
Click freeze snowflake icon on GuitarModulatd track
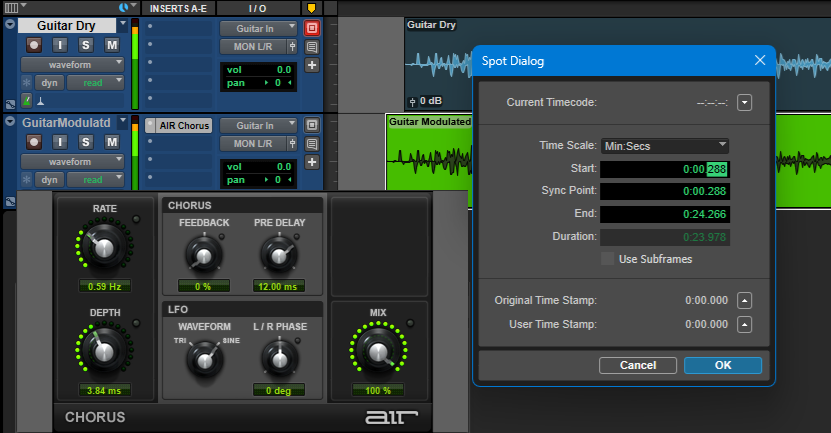click(x=26, y=180)
